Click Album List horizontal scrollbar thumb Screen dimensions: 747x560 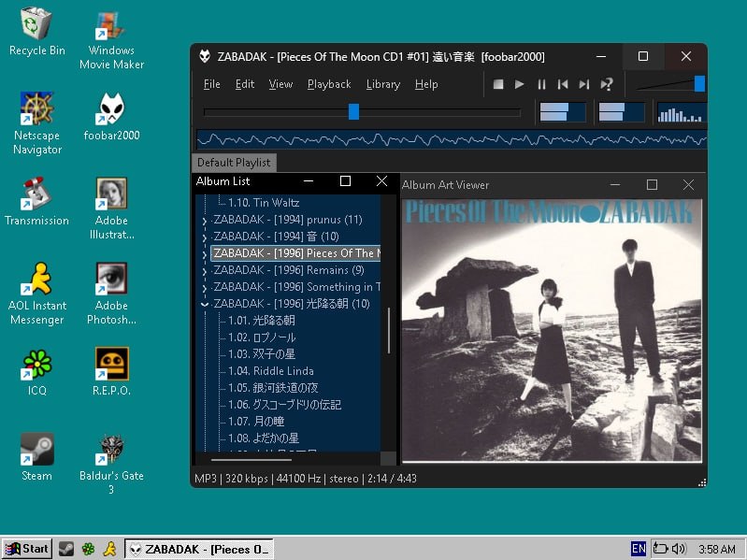click(251, 460)
